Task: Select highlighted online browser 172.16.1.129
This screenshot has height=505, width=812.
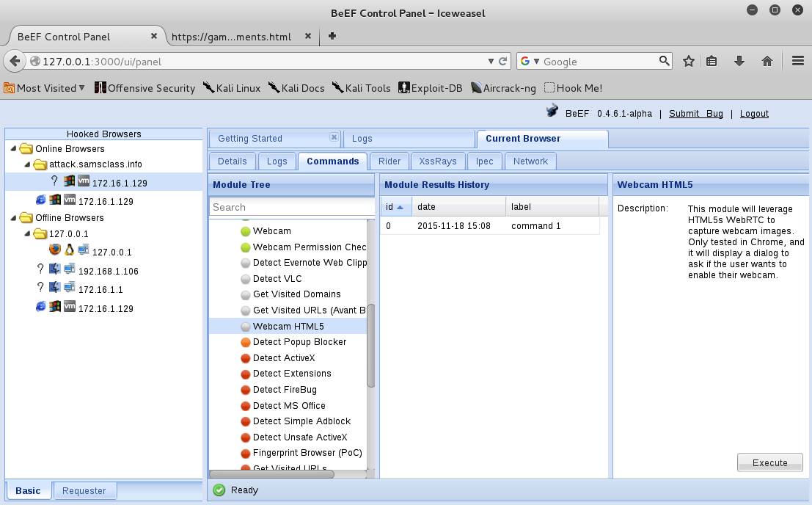Action: [103, 182]
